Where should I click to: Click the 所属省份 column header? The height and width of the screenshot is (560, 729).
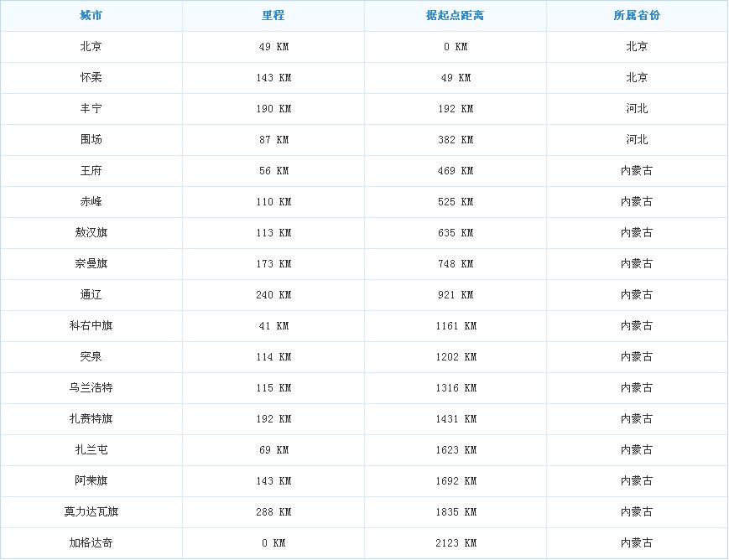(x=637, y=16)
